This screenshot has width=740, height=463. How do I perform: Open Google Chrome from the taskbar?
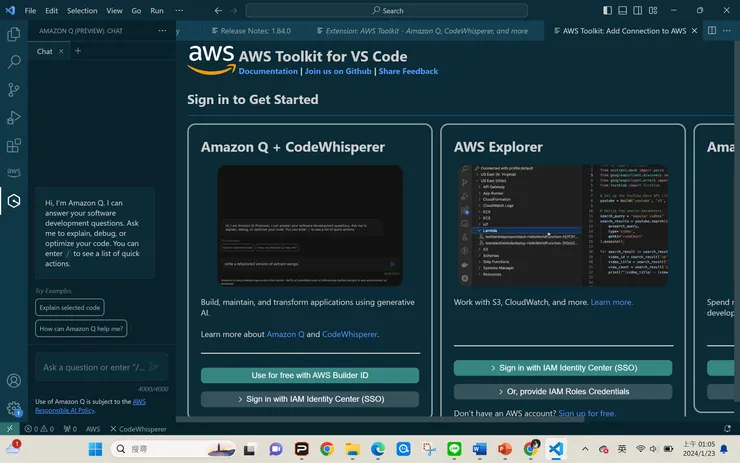327,449
